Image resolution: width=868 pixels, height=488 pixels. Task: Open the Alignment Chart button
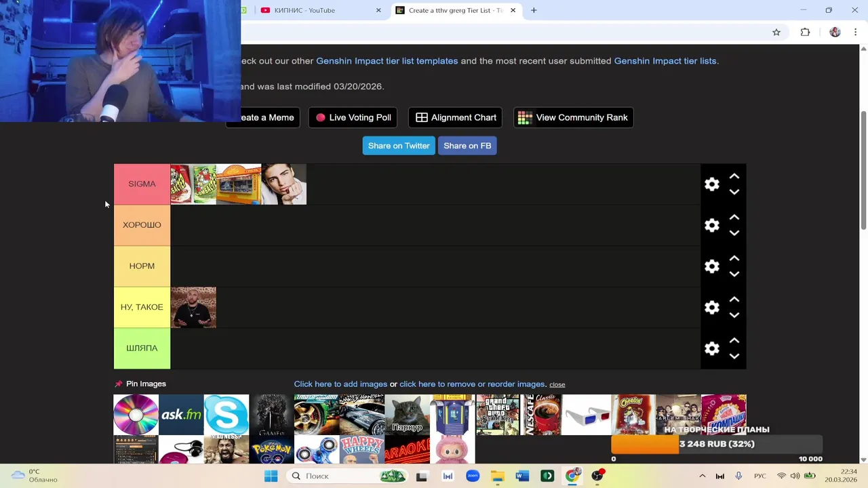[x=455, y=117]
